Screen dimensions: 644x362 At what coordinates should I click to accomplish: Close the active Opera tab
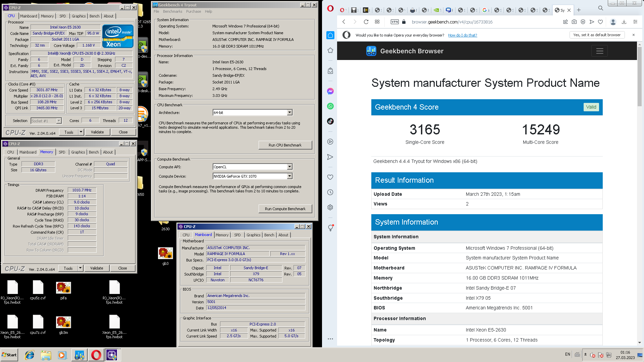coord(569,10)
